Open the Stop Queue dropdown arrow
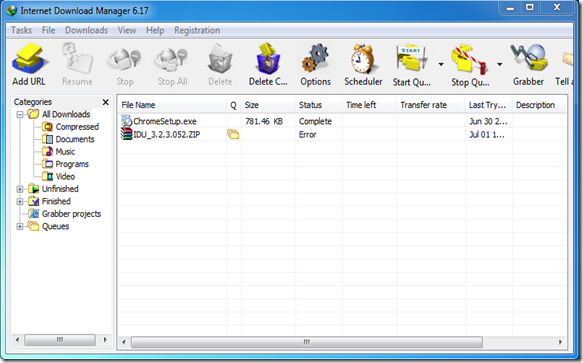Viewport: 583px width, 363px height. (x=500, y=64)
